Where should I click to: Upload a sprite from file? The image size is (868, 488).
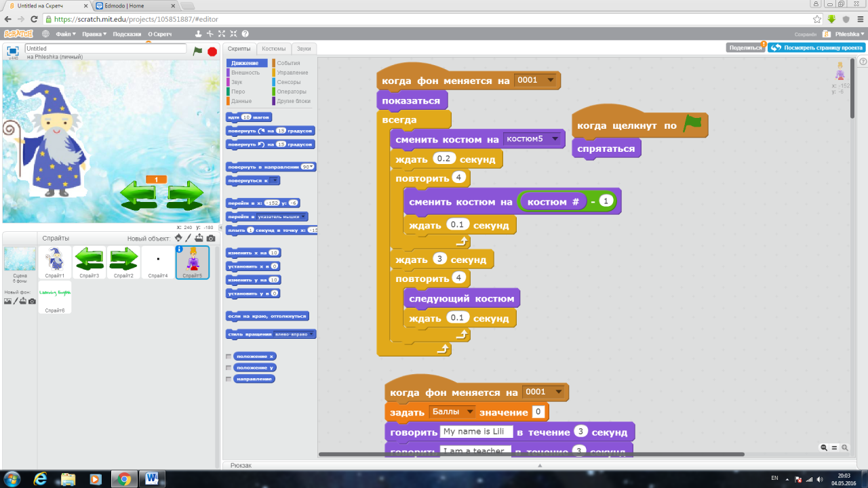199,238
